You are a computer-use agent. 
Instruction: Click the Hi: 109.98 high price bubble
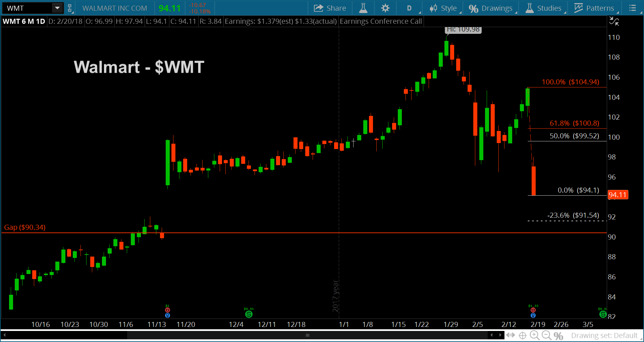[463, 29]
